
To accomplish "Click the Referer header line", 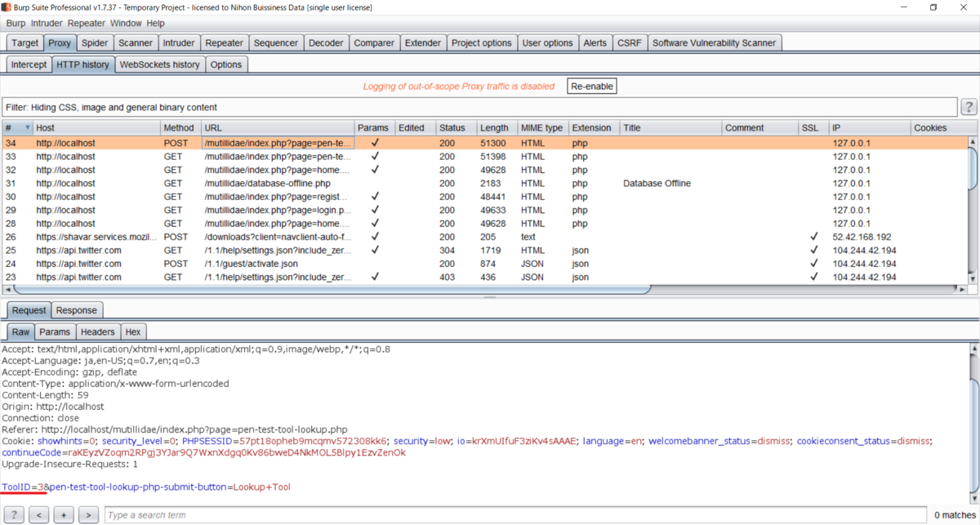I will (175, 429).
